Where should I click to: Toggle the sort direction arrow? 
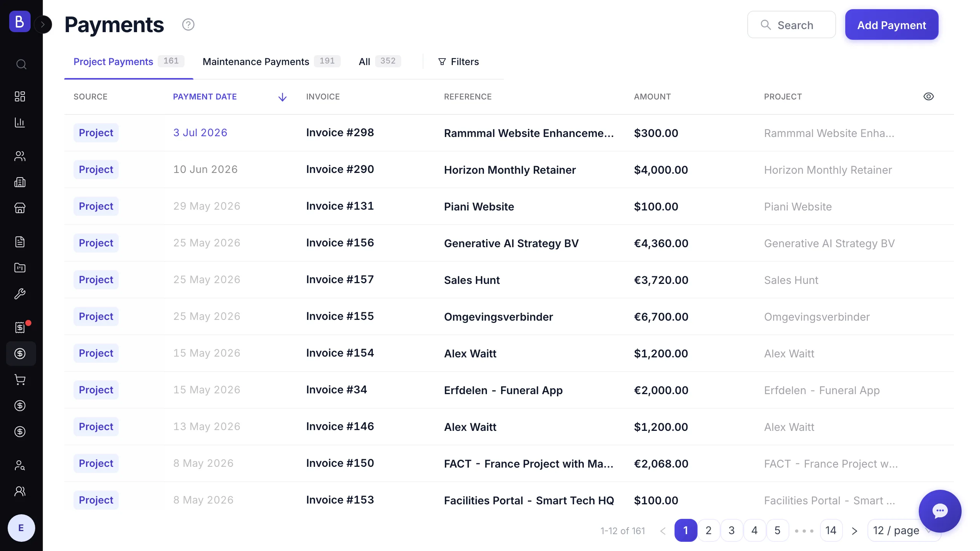click(x=283, y=97)
